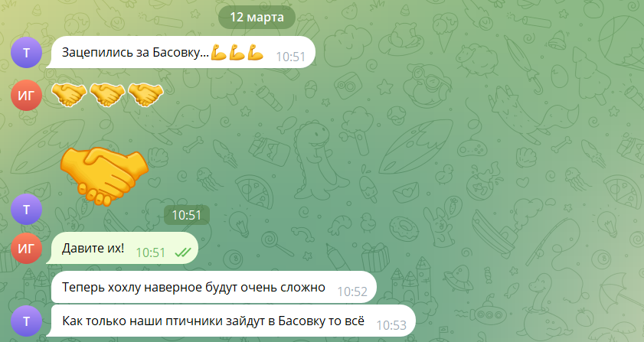Click the first flexed biceps emoji

[x=218, y=53]
